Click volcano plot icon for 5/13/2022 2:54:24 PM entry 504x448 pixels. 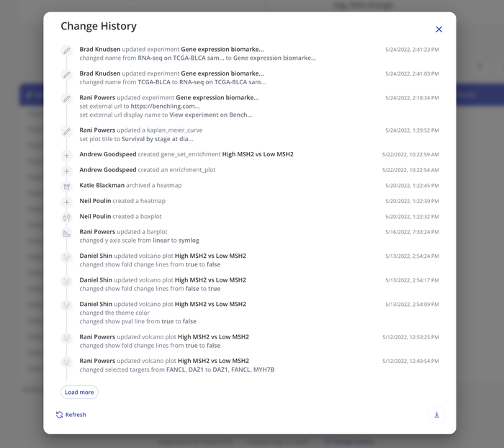pos(66,256)
